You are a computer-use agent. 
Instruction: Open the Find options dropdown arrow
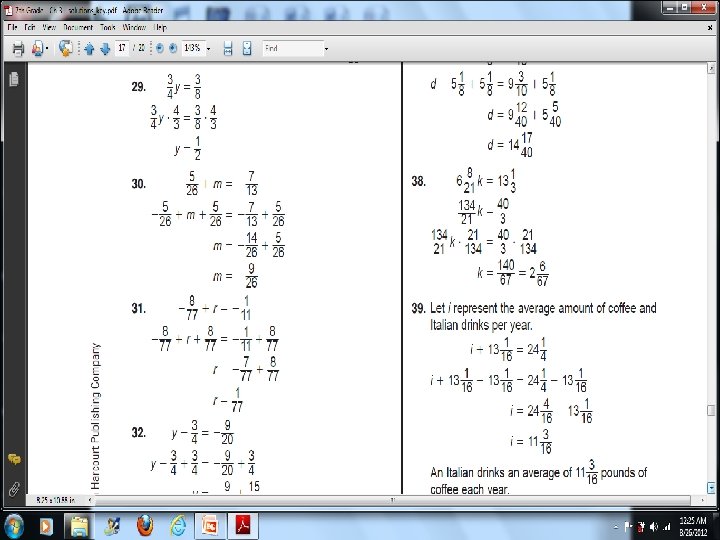[x=326, y=49]
